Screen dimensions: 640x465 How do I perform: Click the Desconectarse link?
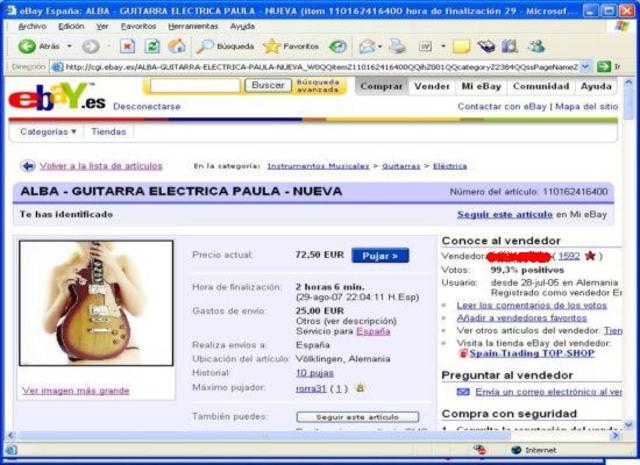(x=147, y=107)
